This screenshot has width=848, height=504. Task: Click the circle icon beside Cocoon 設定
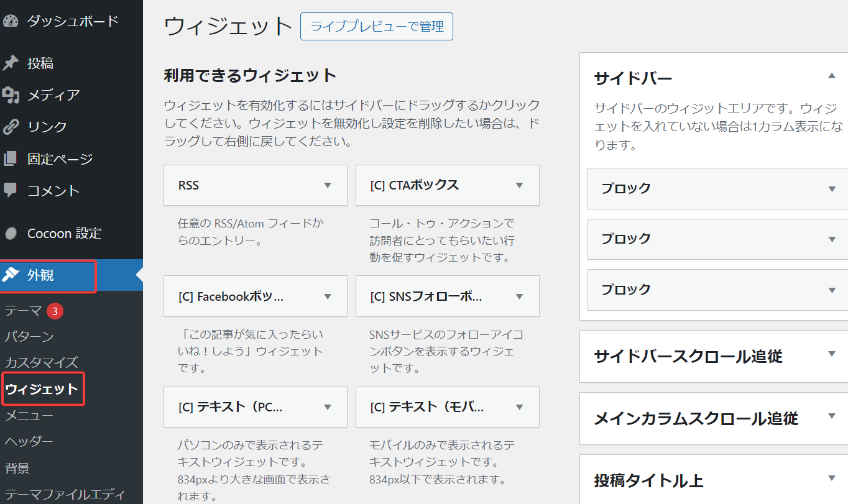pyautogui.click(x=11, y=234)
